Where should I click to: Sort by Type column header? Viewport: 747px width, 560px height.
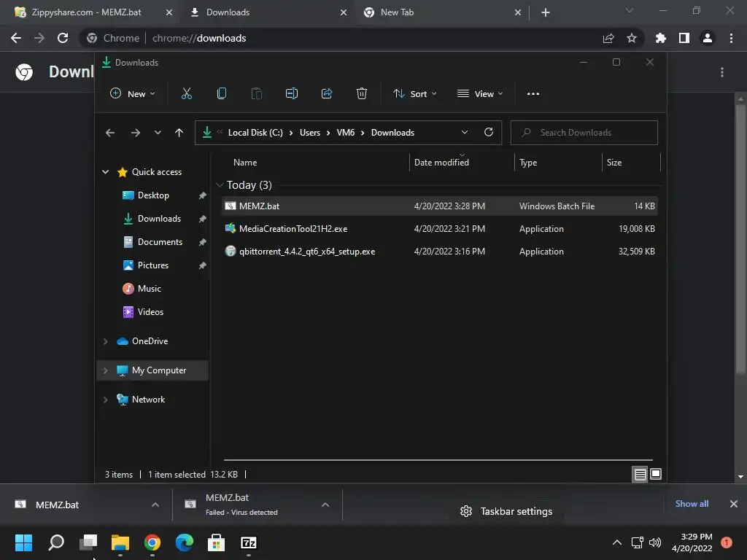click(x=528, y=163)
